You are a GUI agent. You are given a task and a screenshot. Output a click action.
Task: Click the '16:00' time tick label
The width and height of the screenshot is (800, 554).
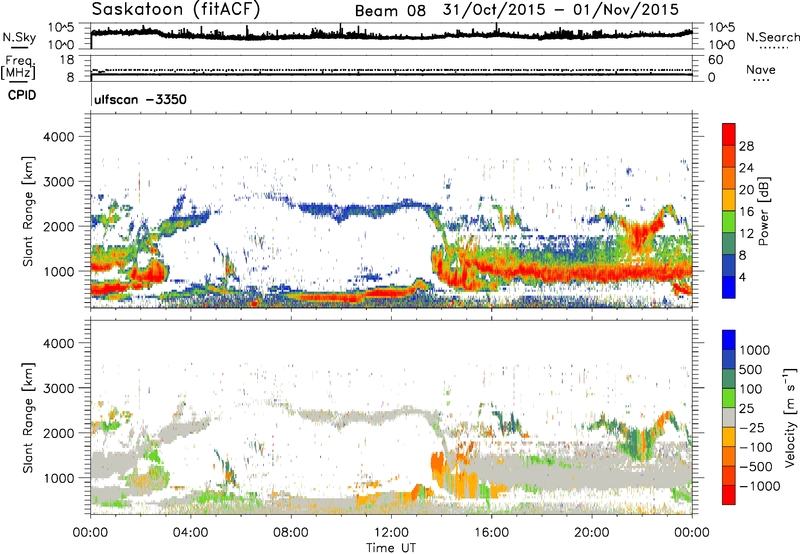[491, 533]
